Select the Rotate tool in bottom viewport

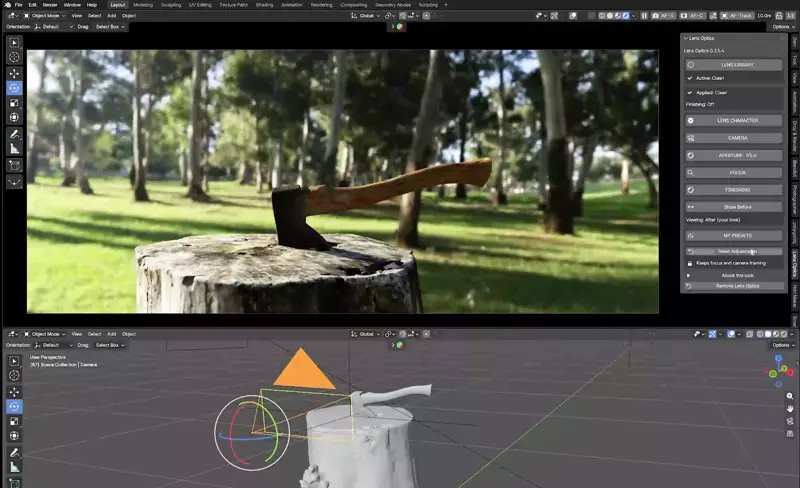pyautogui.click(x=14, y=407)
